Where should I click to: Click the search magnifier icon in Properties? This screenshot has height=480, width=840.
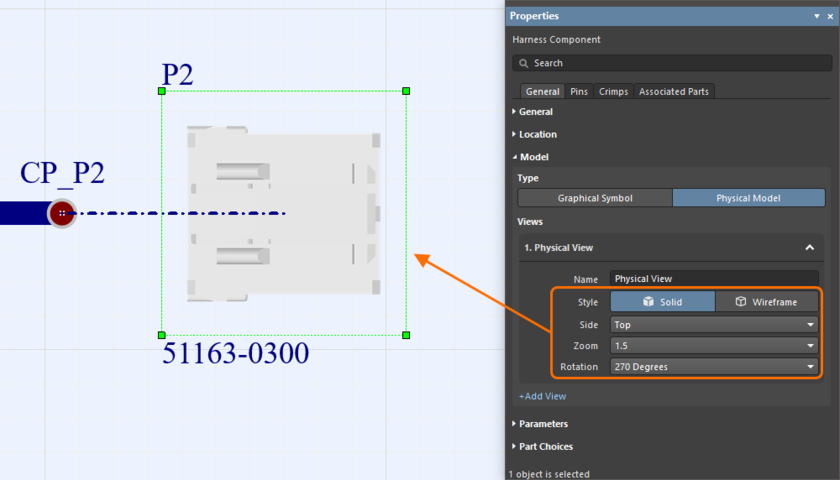pos(523,63)
